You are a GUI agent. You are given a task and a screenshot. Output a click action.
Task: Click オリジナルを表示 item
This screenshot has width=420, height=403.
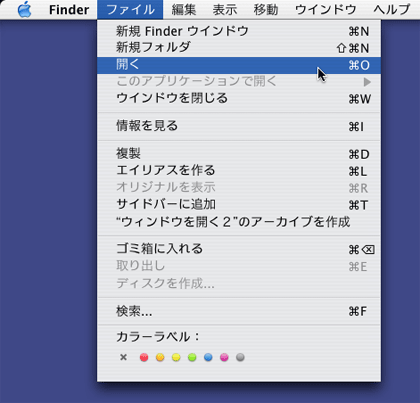(239, 188)
